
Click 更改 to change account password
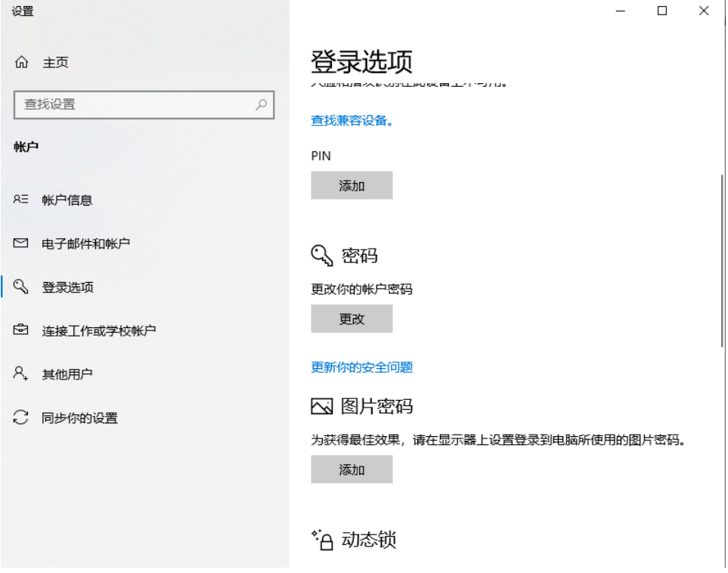point(351,318)
